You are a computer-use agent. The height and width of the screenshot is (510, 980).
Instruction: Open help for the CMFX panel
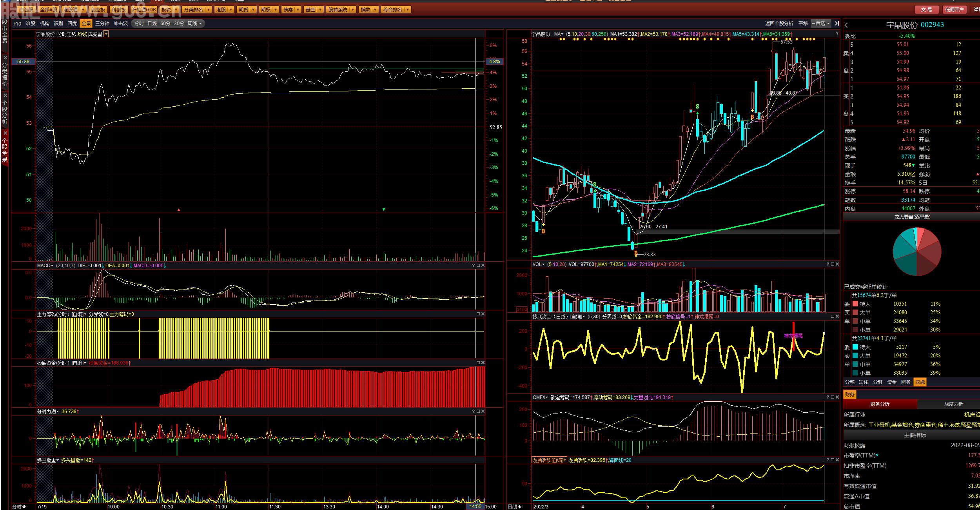point(828,397)
